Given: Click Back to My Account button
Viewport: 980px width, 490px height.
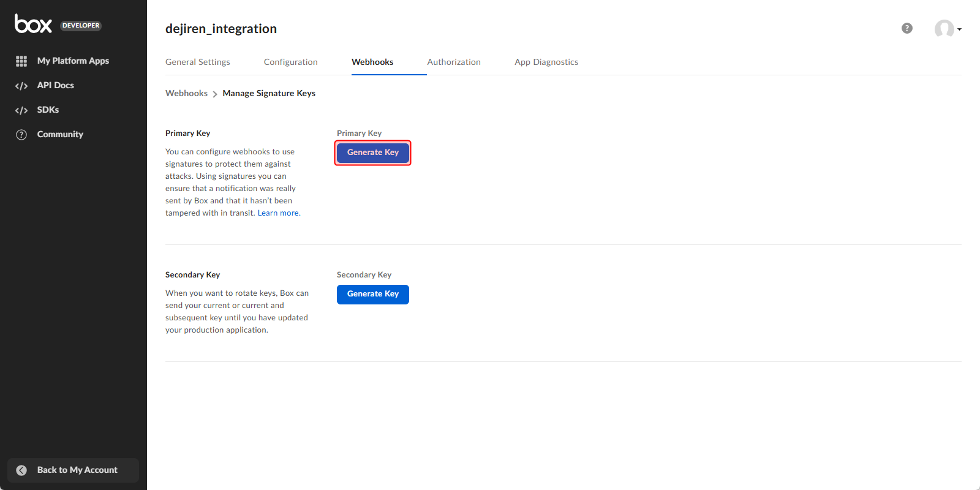Looking at the screenshot, I should 73,470.
